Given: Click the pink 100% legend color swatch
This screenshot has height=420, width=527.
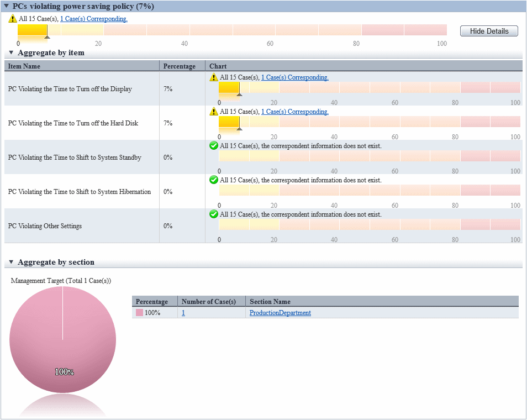Looking at the screenshot, I should 139,313.
